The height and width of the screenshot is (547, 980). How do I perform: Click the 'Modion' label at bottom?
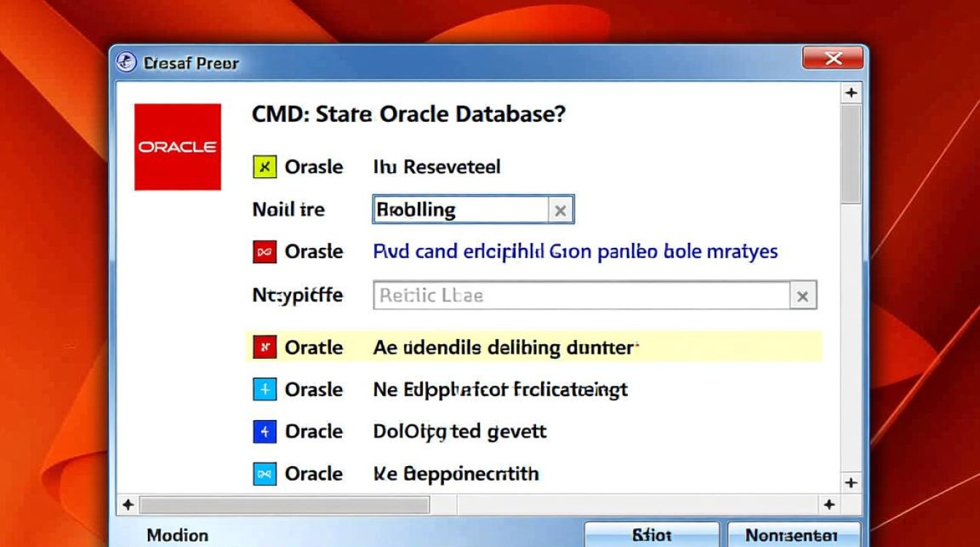tap(177, 535)
